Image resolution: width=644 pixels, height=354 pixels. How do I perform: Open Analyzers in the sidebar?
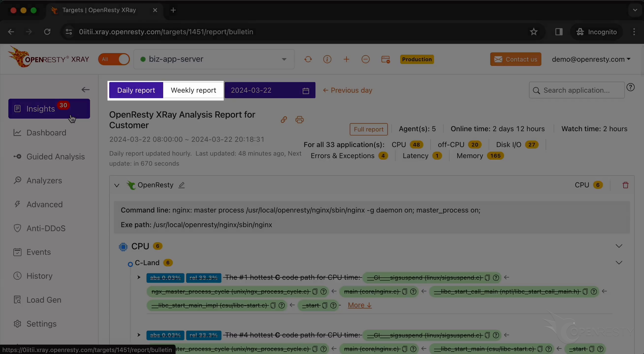(x=38, y=180)
